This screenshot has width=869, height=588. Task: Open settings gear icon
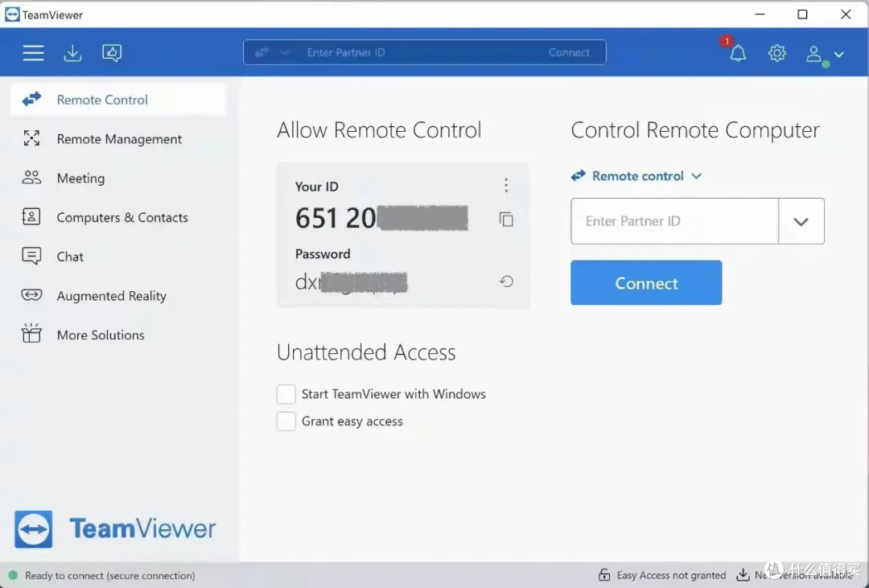coord(777,53)
